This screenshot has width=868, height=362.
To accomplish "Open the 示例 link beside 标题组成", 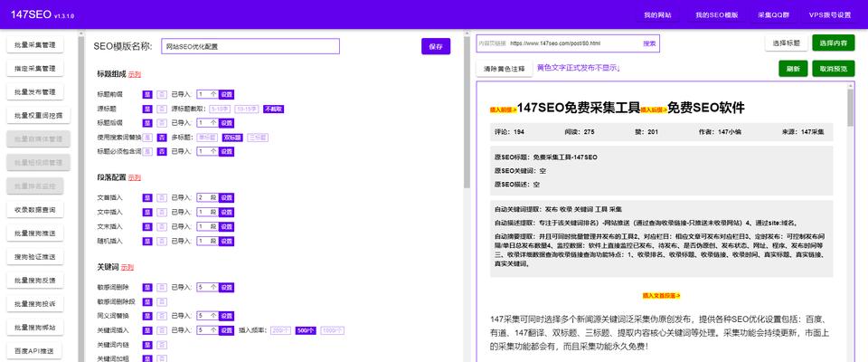I will pyautogui.click(x=135, y=73).
